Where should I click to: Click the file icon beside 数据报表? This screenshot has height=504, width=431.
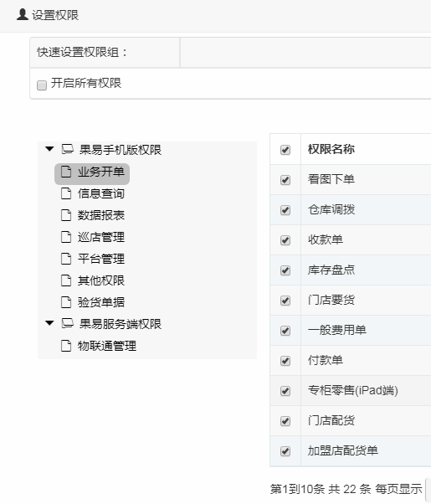point(66,215)
